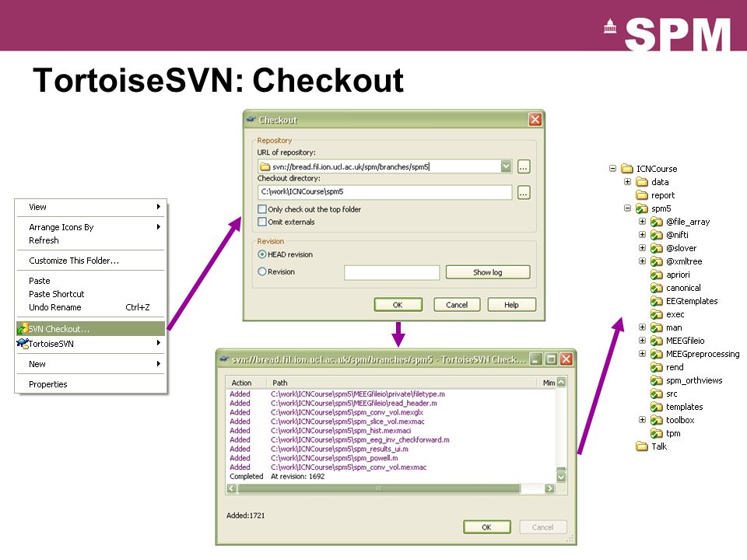Browse repository with URL ellipsis button
The width and height of the screenshot is (747, 560).
tap(524, 166)
